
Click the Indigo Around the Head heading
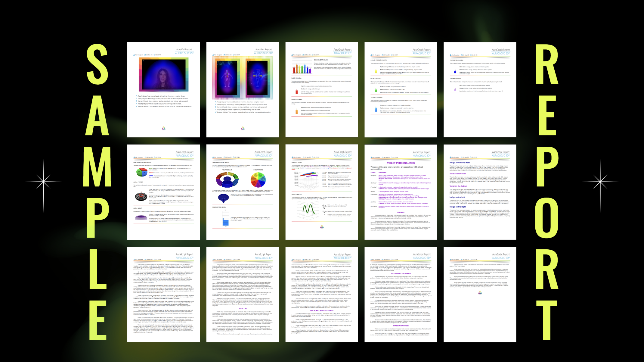coord(460,163)
